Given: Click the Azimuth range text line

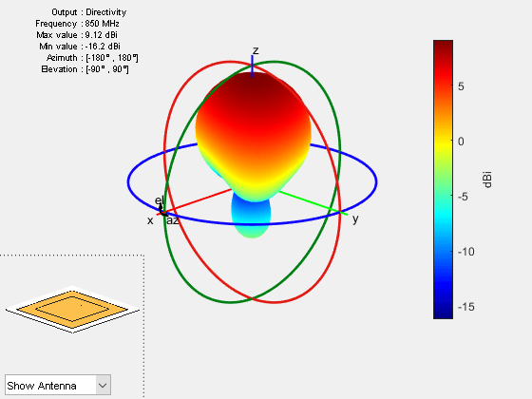Looking at the screenshot, I should [x=92, y=58].
